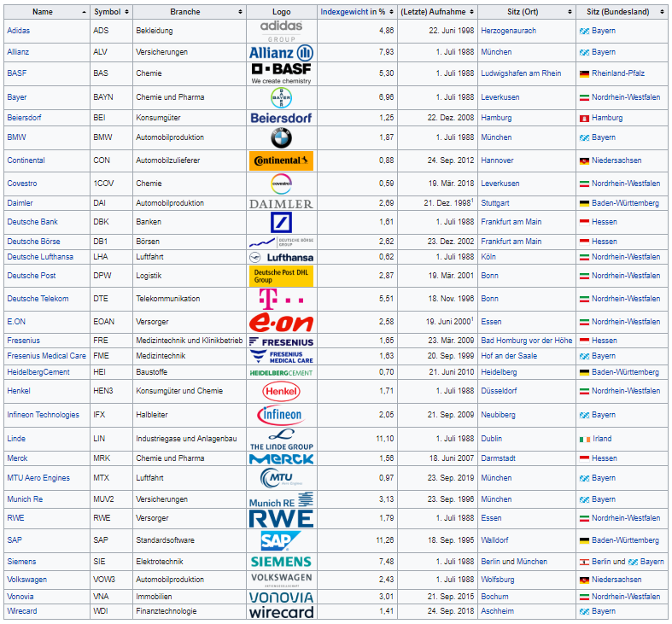The width and height of the screenshot is (672, 624).
Task: Click the Bayer cross logo
Action: tap(281, 97)
